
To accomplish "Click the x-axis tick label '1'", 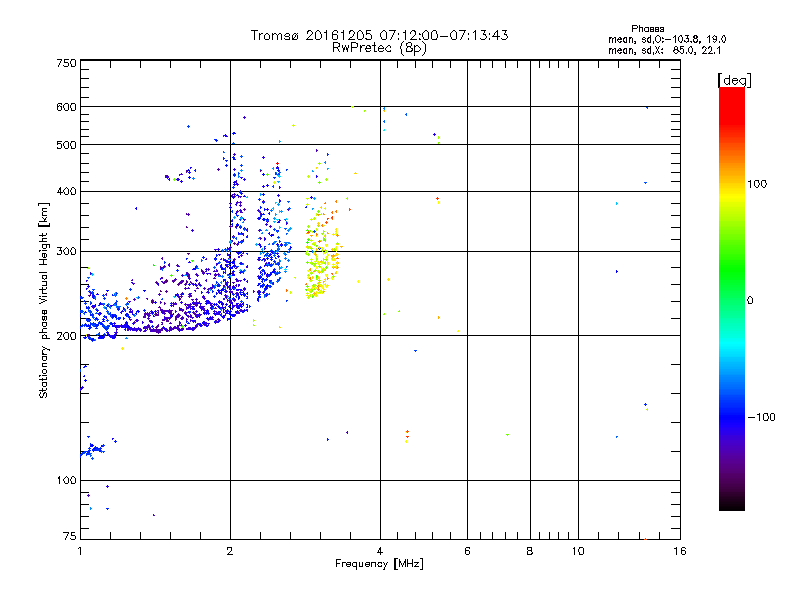I will click(80, 551).
